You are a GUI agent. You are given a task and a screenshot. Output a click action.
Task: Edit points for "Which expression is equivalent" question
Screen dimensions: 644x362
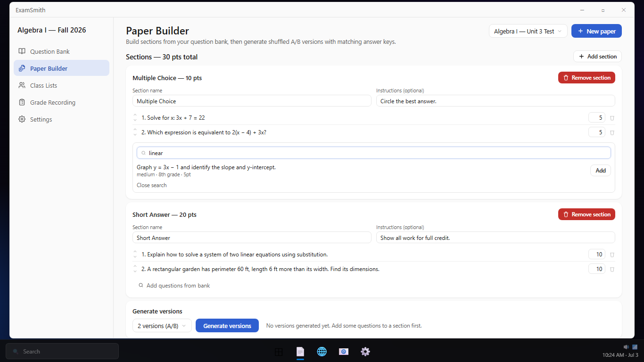click(x=597, y=132)
